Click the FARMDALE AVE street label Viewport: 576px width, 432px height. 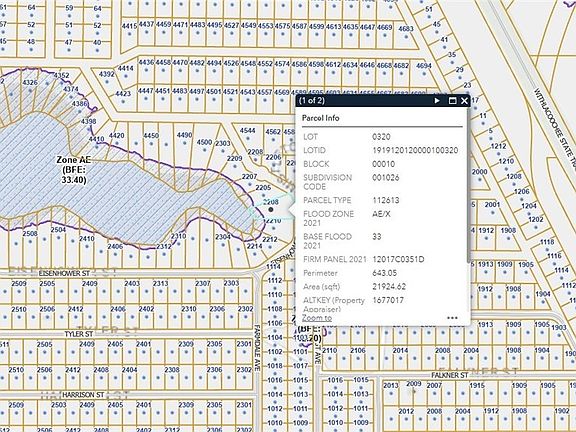[x=257, y=347]
